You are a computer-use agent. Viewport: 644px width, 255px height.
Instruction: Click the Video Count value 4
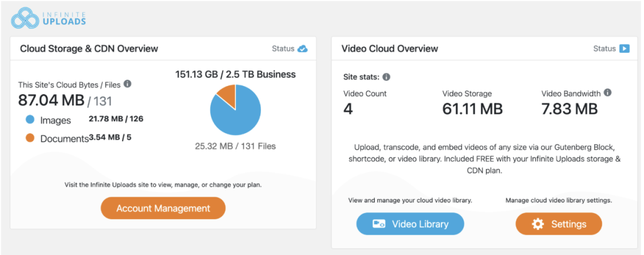pyautogui.click(x=348, y=109)
